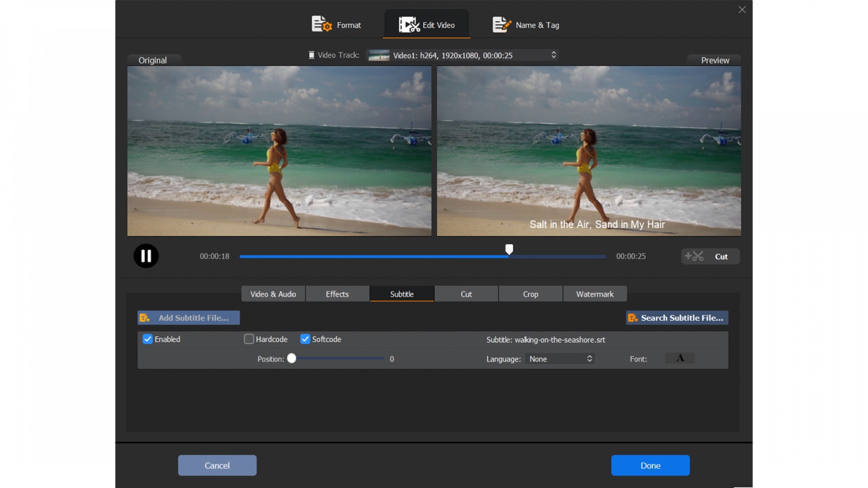Click the Add Subtitle File icon
868x488 pixels.
tap(145, 318)
